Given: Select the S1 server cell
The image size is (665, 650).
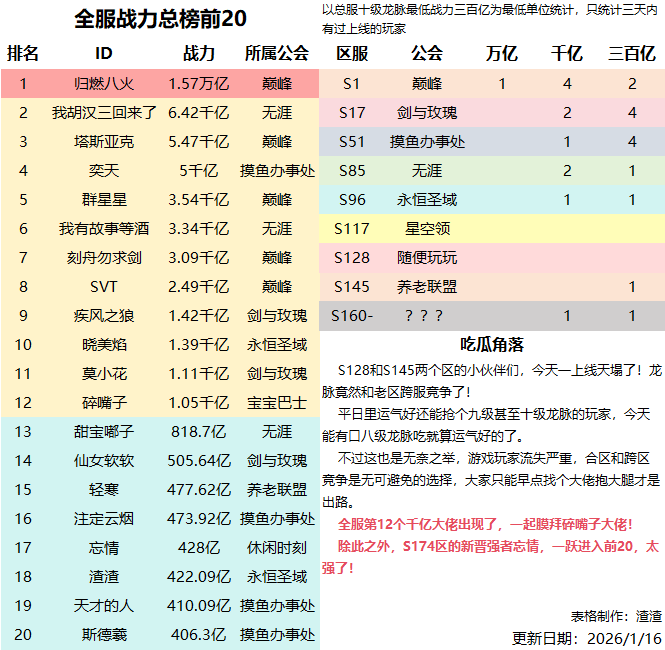Looking at the screenshot, I should point(352,84).
